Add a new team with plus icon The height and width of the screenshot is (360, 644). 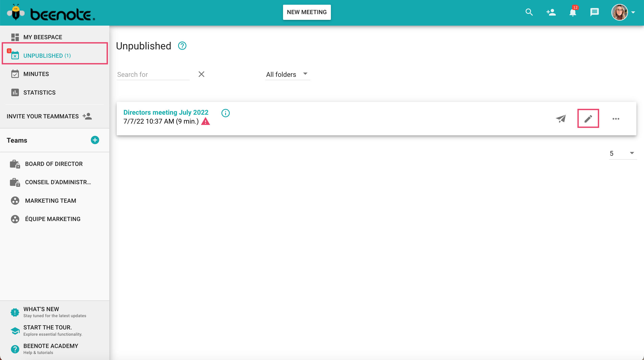[x=95, y=140]
